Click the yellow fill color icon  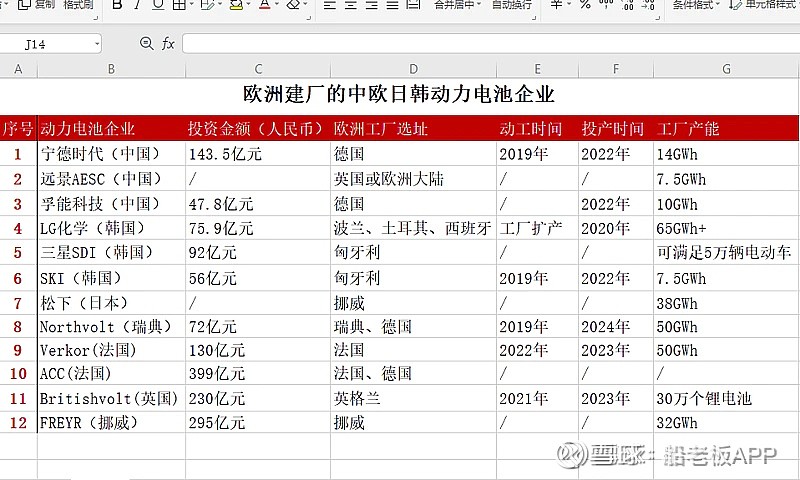(x=236, y=5)
